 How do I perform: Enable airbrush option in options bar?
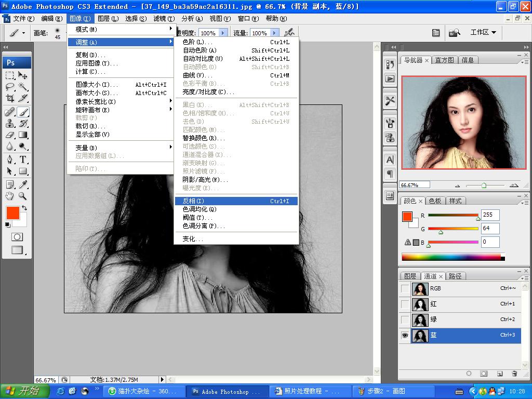[x=289, y=33]
